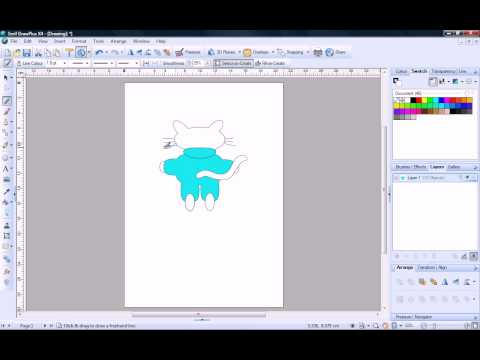Open the dropdown arrow beside Undo
This screenshot has height=360, width=480.
click(106, 52)
